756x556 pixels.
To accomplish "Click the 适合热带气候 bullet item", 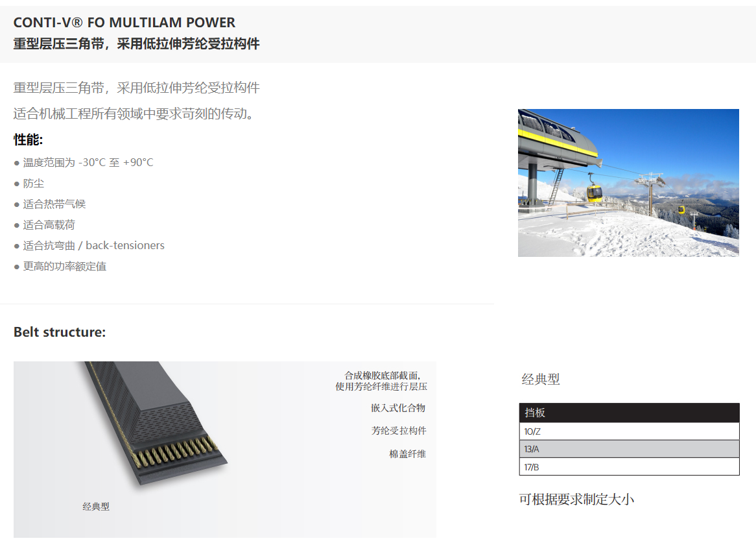I will [x=50, y=204].
